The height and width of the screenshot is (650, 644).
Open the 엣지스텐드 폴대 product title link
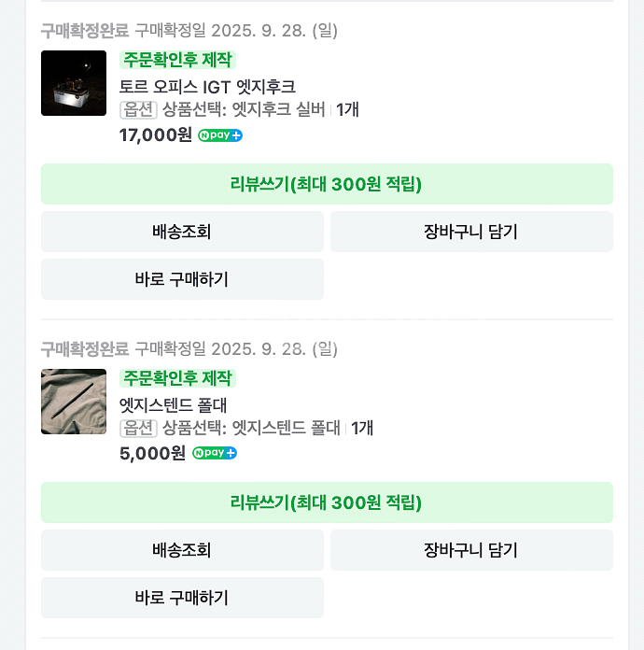(x=174, y=405)
